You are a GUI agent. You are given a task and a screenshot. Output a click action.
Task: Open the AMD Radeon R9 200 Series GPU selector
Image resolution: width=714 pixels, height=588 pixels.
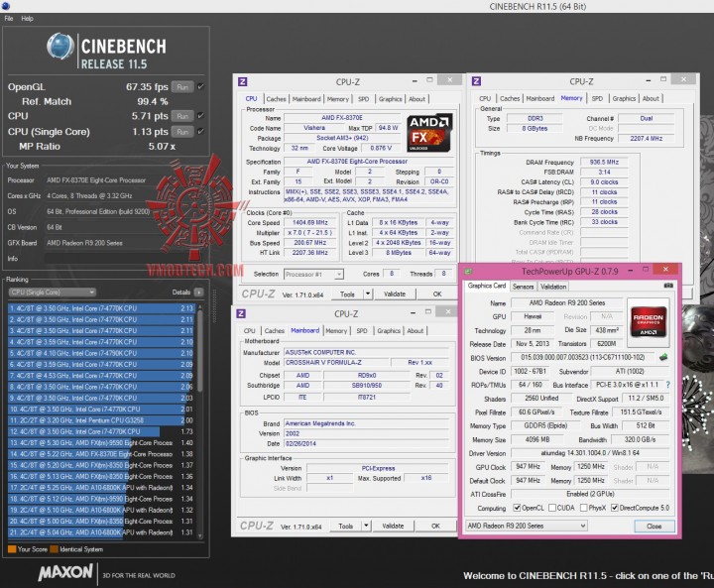tap(527, 526)
